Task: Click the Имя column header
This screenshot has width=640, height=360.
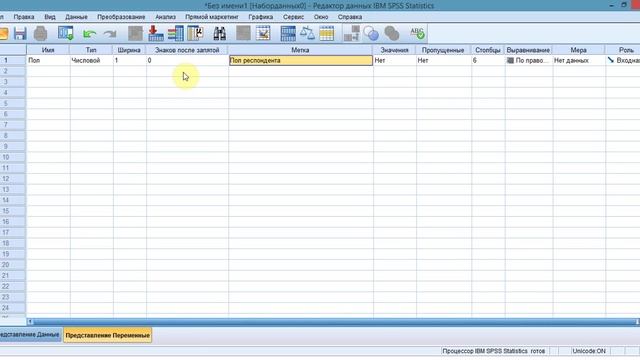Action: 48,50
